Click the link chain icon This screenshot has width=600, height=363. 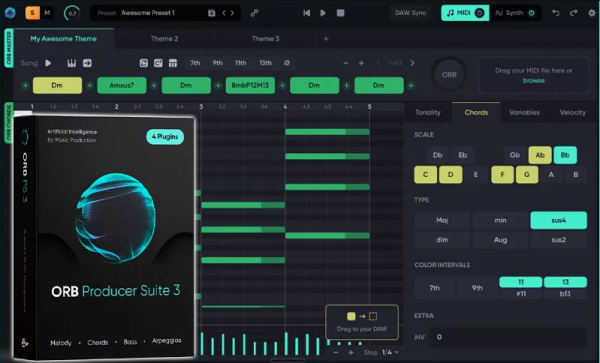pyautogui.click(x=254, y=13)
